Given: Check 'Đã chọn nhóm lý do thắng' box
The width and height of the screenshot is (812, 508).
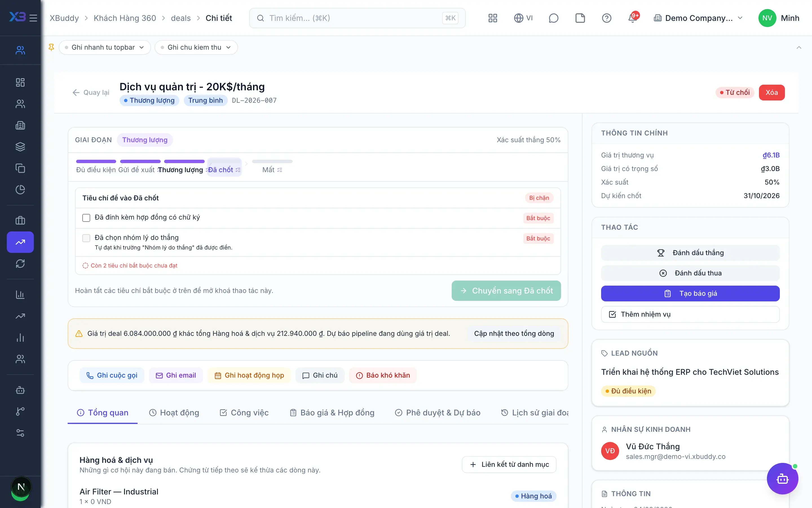Looking at the screenshot, I should click(x=86, y=238).
